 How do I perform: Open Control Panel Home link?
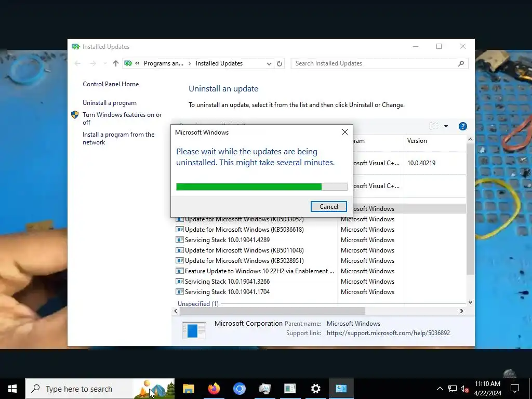point(111,84)
